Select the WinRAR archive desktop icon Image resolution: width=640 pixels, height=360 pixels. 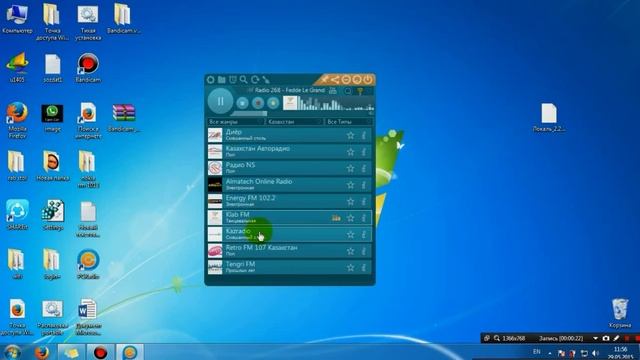pos(124,118)
